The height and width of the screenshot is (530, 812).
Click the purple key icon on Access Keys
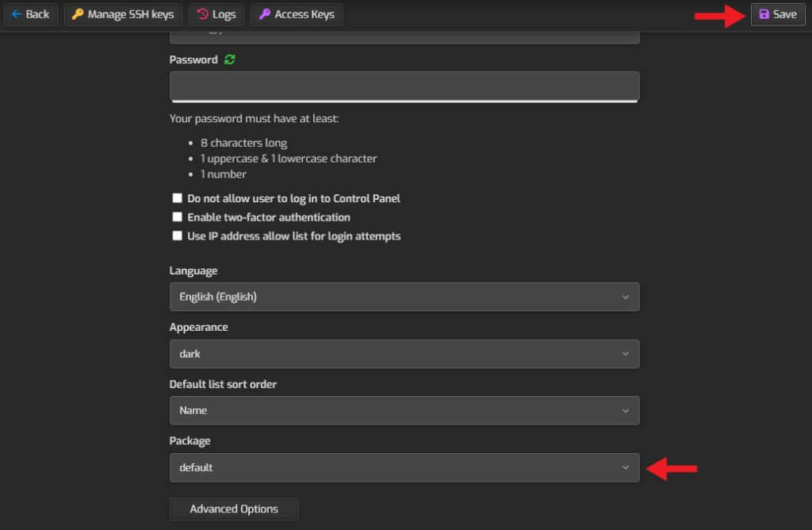pyautogui.click(x=264, y=13)
